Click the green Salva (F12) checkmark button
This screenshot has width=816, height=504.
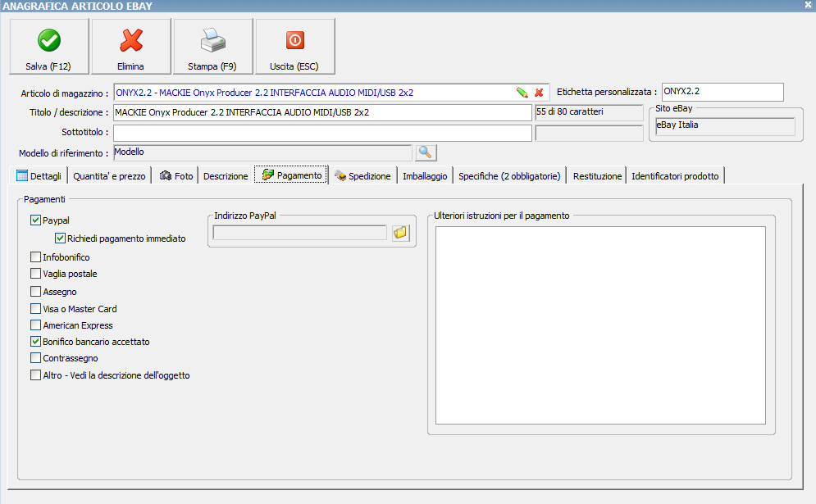(x=49, y=47)
